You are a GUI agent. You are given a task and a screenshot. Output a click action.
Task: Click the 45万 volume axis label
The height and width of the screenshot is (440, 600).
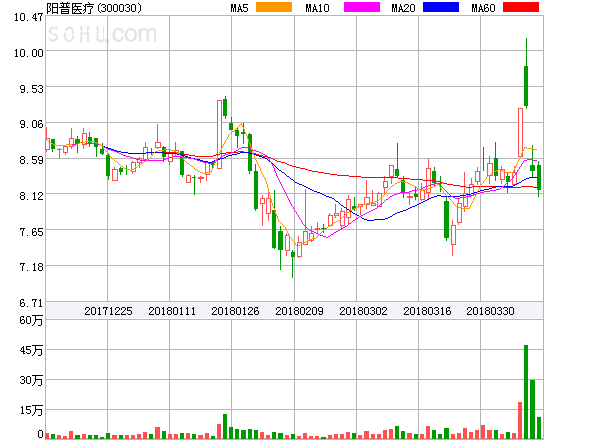31,350
